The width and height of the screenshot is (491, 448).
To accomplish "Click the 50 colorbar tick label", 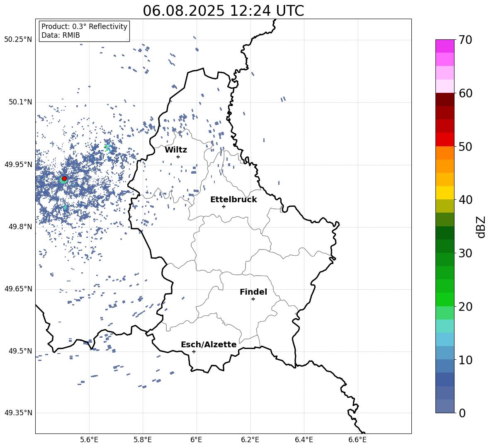I will [465, 146].
